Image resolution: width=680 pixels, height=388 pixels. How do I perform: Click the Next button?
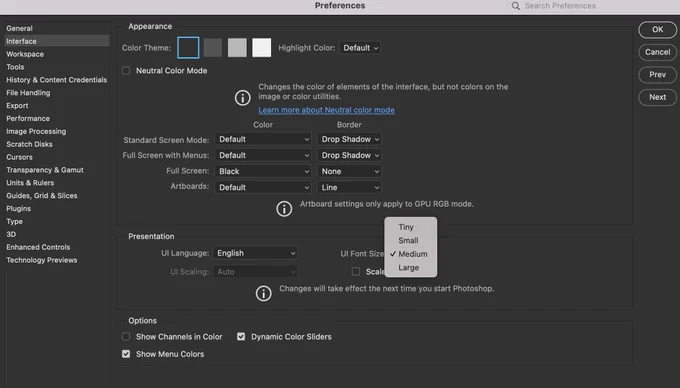(657, 97)
